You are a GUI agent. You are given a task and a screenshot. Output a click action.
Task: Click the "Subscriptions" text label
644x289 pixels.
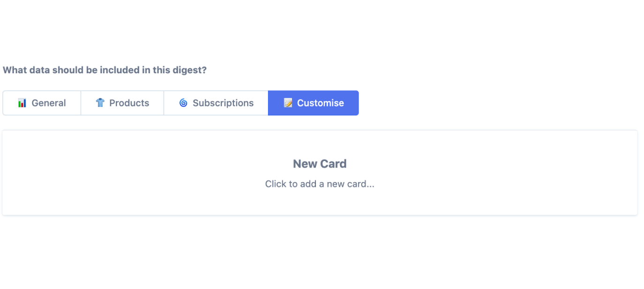tap(223, 103)
